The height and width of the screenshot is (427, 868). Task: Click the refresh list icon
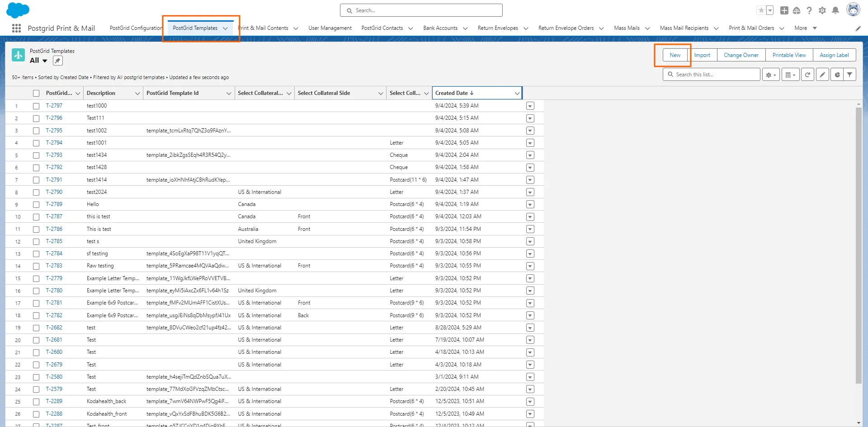(807, 75)
